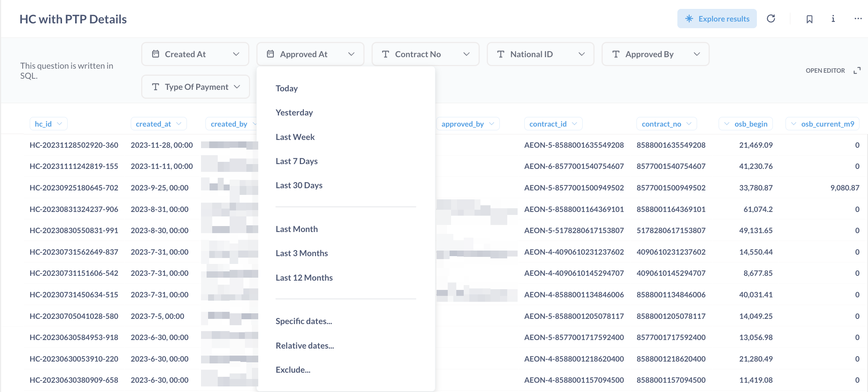The image size is (868, 392).
Task: Click created_at cell 2023-11-28, 00:00
Action: tap(162, 145)
